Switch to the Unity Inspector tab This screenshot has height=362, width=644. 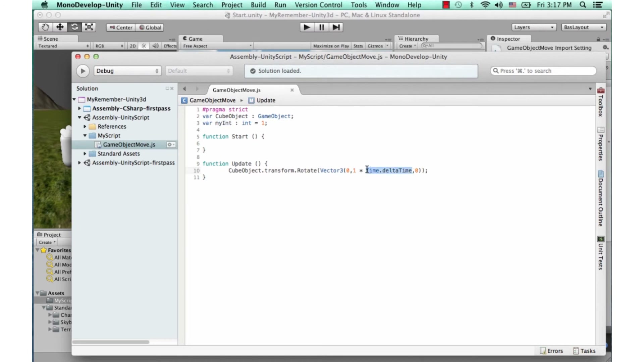508,39
